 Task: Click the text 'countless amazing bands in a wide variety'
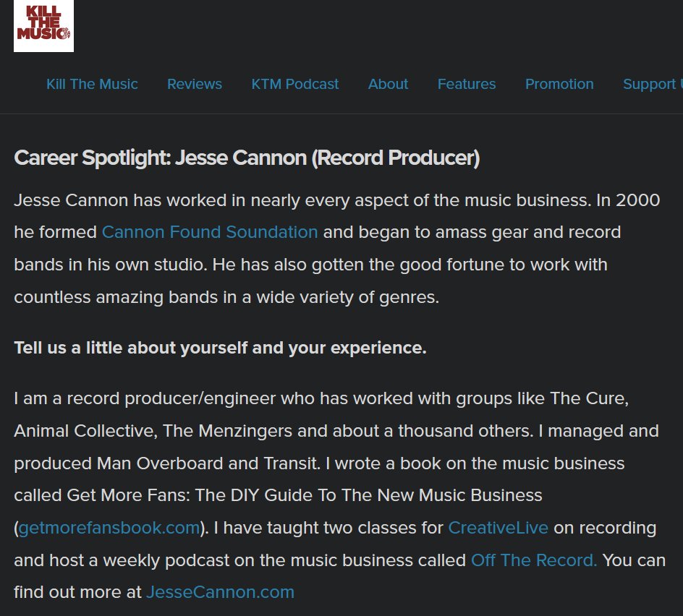point(184,297)
